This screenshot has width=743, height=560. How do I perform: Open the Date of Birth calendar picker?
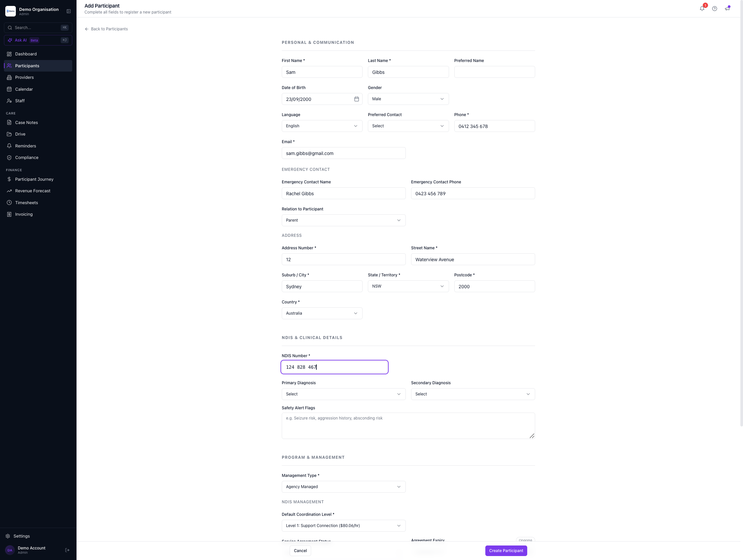click(356, 99)
